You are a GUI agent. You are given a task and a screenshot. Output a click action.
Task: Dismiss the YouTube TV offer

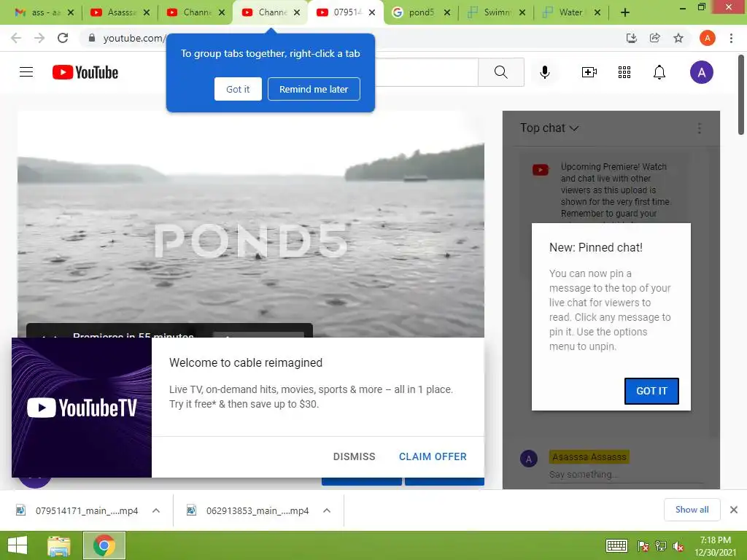pyautogui.click(x=354, y=456)
